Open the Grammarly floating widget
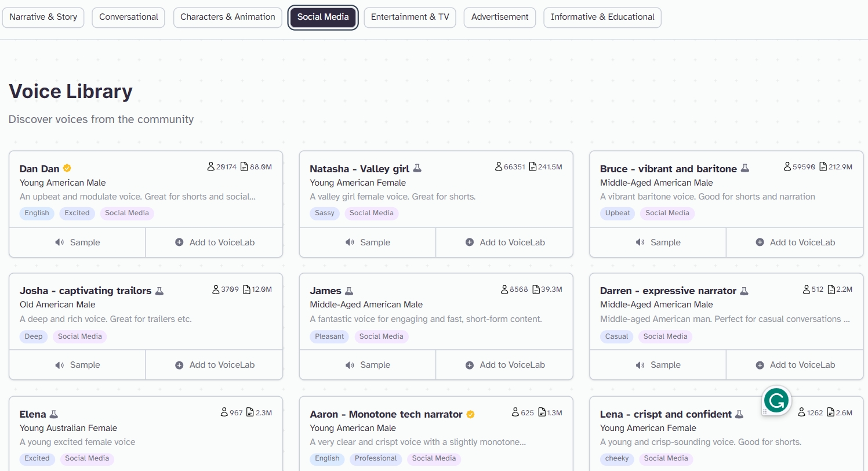The image size is (868, 471). coord(776,400)
